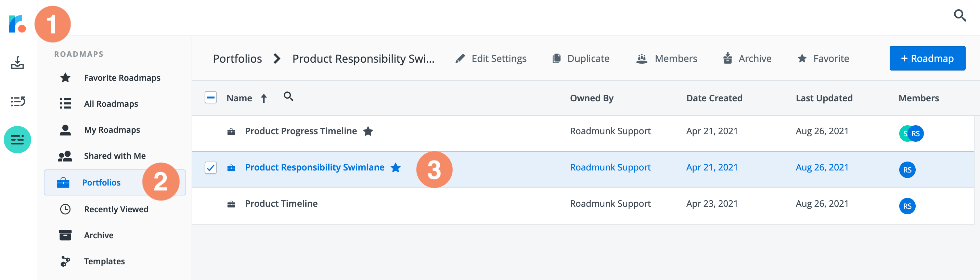Open Product Progress Timeline roadmap
Screen dimensions: 980x280
click(x=300, y=131)
